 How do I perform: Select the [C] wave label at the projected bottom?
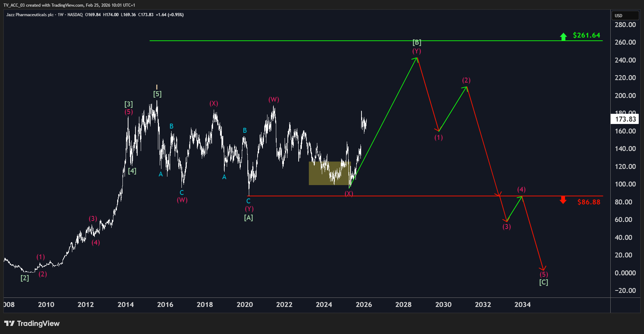point(544,282)
